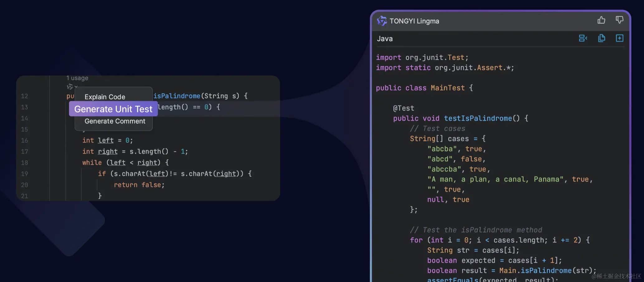Click the "abcd", false test case
This screenshot has width=644, height=282.
(x=457, y=159)
